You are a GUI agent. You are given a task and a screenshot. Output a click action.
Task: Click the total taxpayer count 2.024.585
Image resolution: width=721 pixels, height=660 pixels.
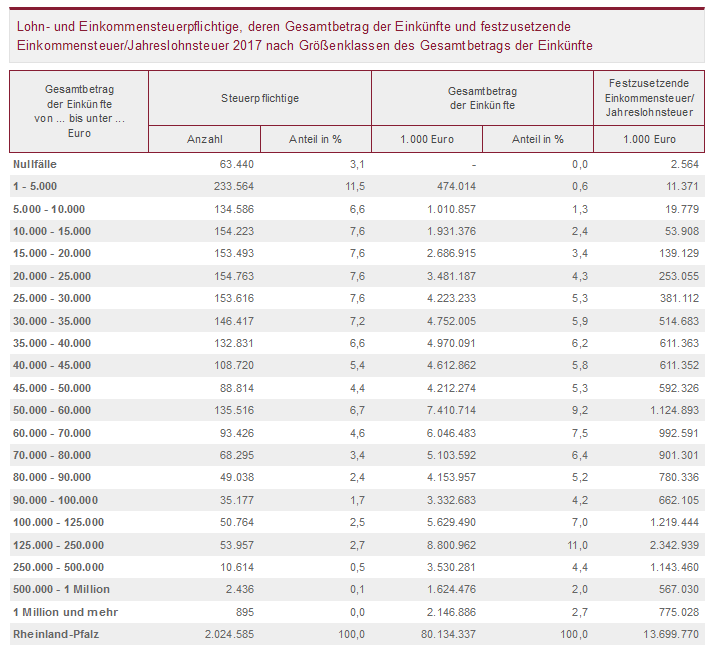225,635
